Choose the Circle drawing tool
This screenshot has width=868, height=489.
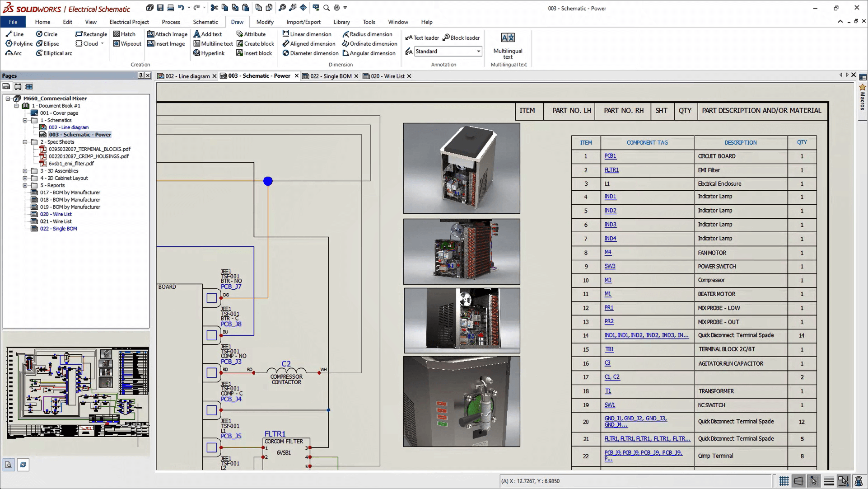coord(47,34)
